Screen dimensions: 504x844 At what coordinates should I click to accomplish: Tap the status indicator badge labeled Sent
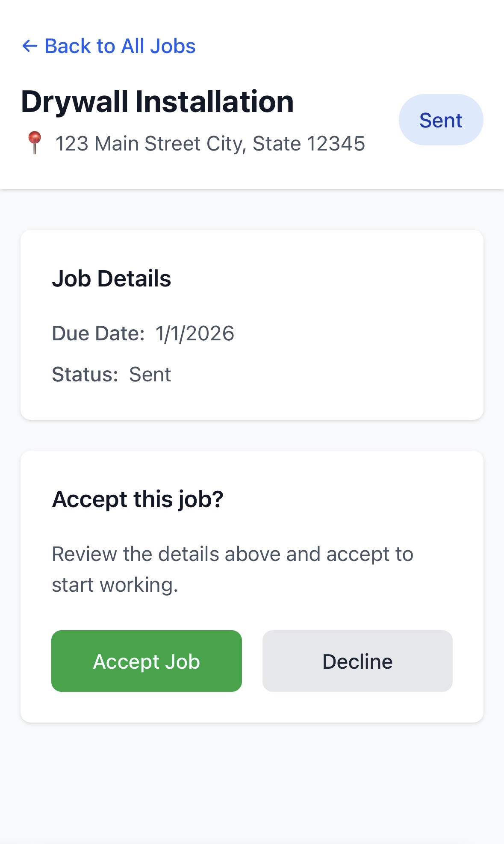[x=441, y=120]
